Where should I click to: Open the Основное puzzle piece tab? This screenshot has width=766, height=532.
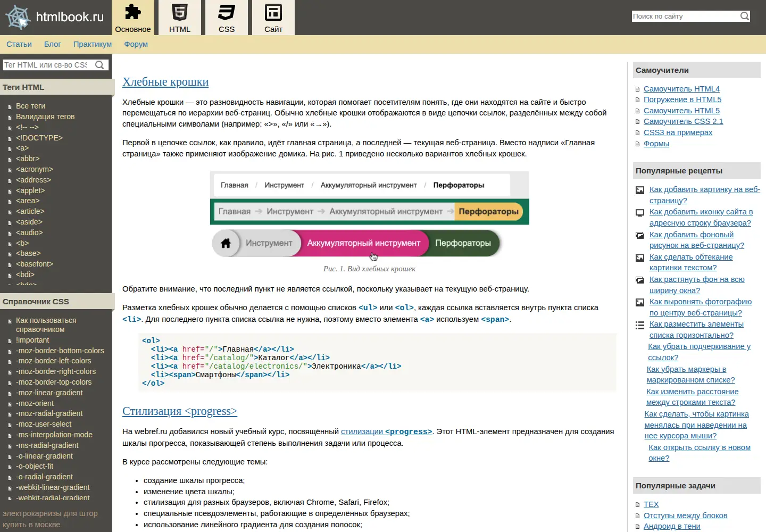click(x=133, y=18)
